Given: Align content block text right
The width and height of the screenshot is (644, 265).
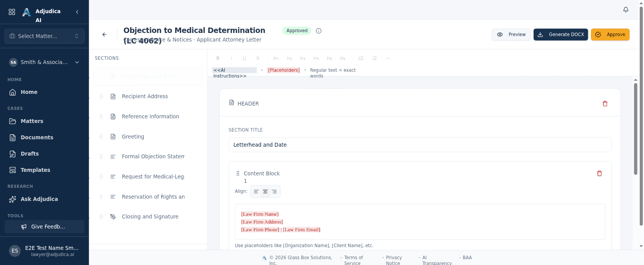Looking at the screenshot, I should click(x=274, y=192).
